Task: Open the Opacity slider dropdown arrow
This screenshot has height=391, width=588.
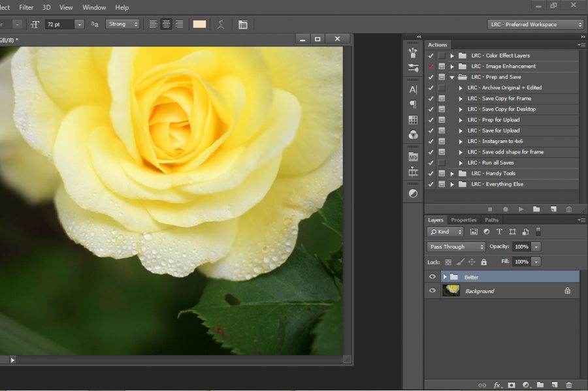Action: click(x=536, y=247)
